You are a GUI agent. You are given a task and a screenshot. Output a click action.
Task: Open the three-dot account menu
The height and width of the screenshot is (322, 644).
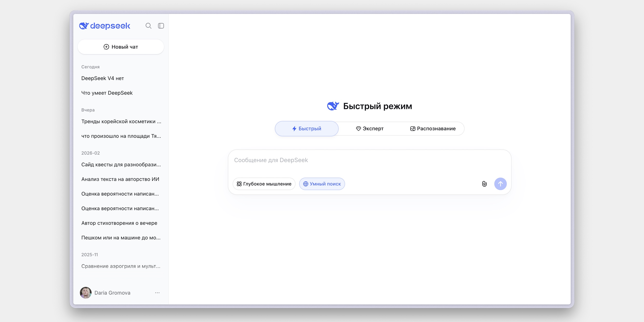(157, 293)
